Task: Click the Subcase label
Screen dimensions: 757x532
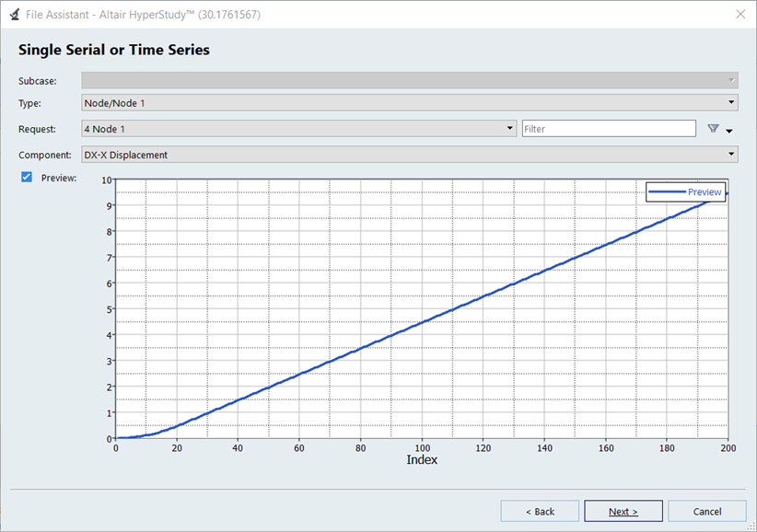Action: click(x=38, y=81)
